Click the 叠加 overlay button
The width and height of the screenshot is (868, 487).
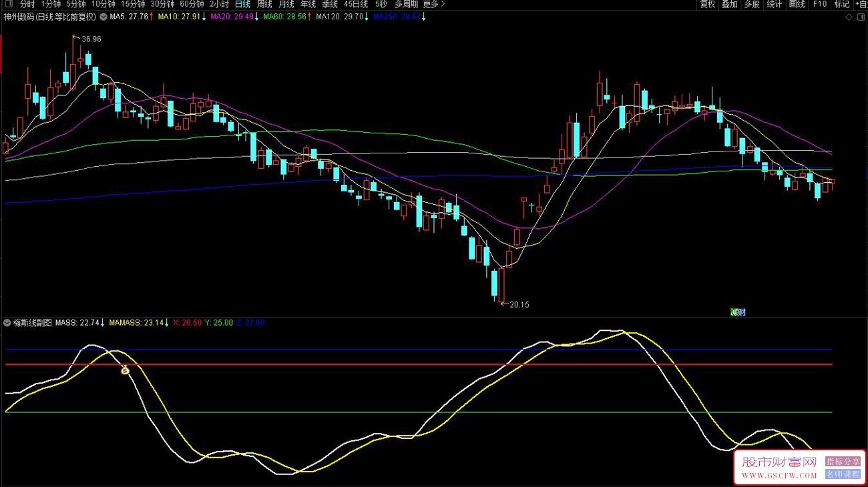[729, 4]
